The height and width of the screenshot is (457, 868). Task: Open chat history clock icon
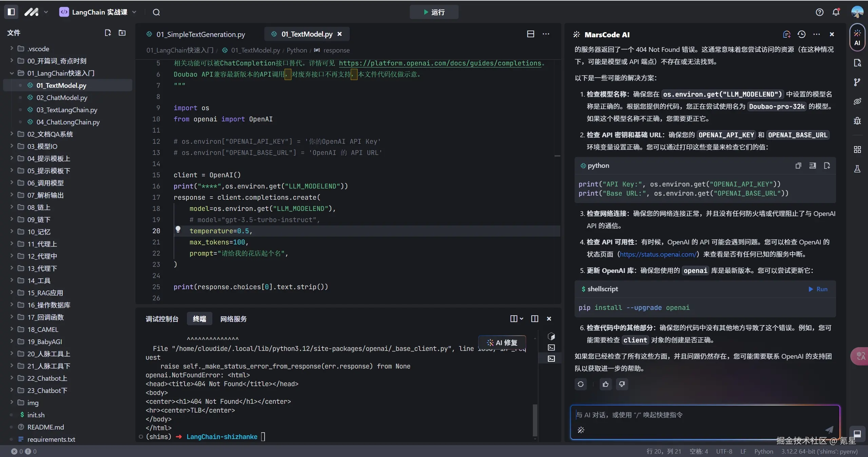[801, 34]
